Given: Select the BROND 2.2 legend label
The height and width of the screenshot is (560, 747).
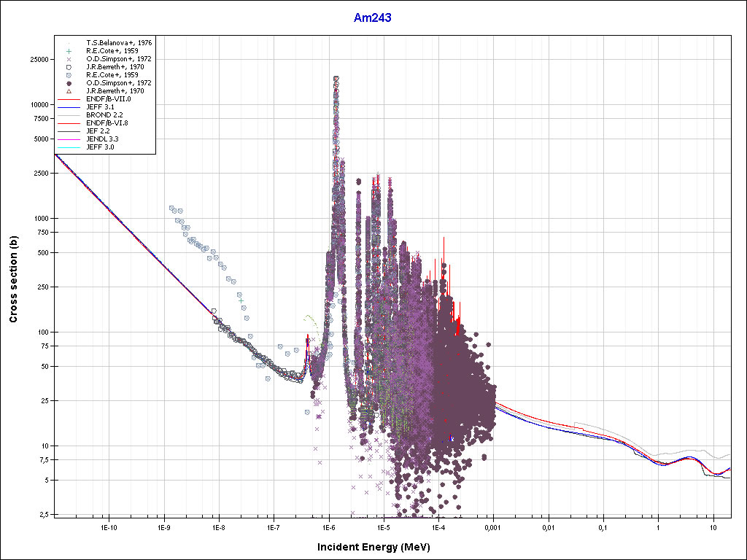Looking at the screenshot, I should tap(103, 115).
